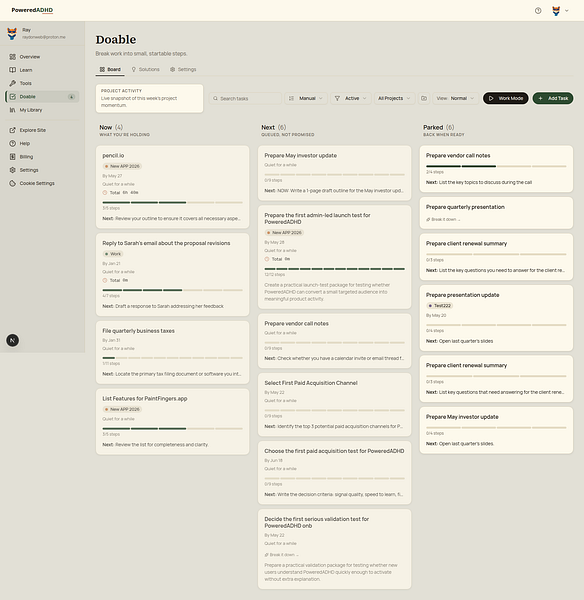Click progress bar on Parked Prepare vendor call notes
The image size is (584, 600).
(x=496, y=166)
